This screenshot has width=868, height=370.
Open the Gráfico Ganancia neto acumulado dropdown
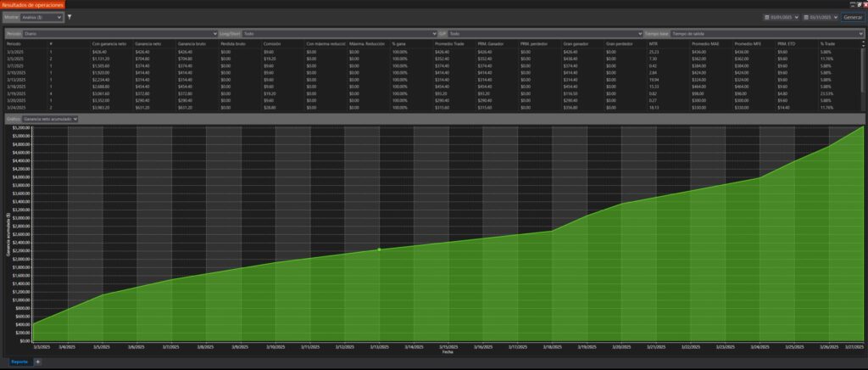pyautogui.click(x=50, y=119)
